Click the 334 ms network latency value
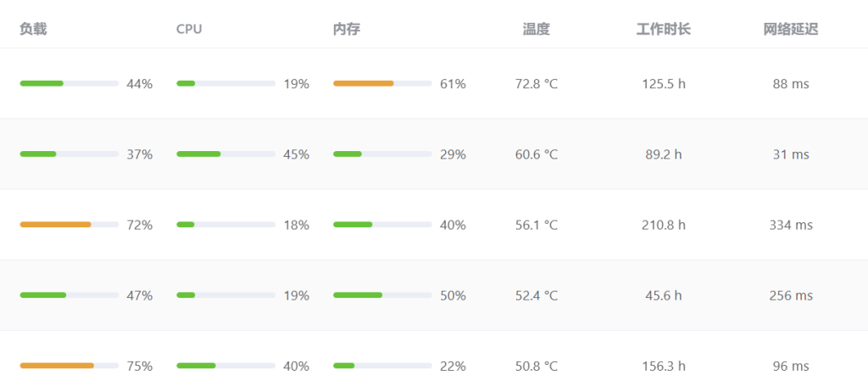 (790, 225)
